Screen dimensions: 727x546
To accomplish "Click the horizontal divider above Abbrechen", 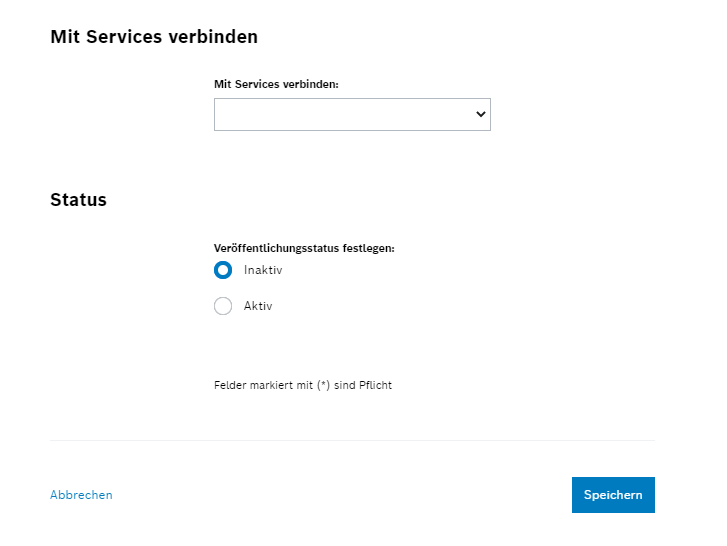I will [x=352, y=440].
